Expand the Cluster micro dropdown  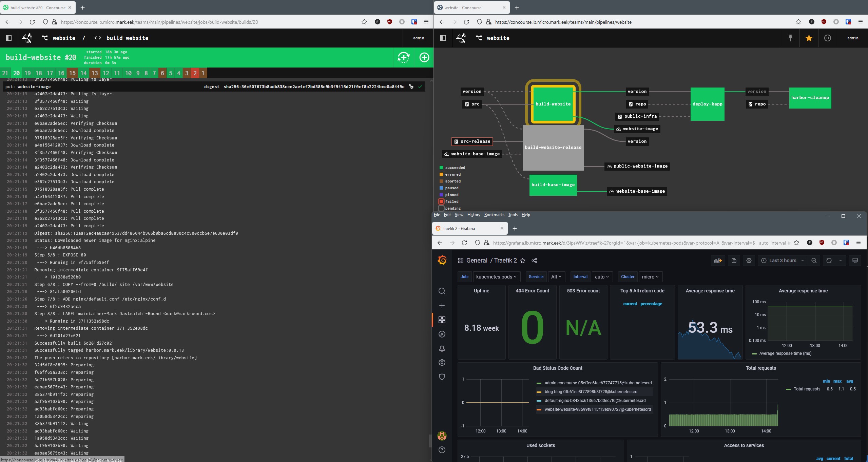(650, 277)
